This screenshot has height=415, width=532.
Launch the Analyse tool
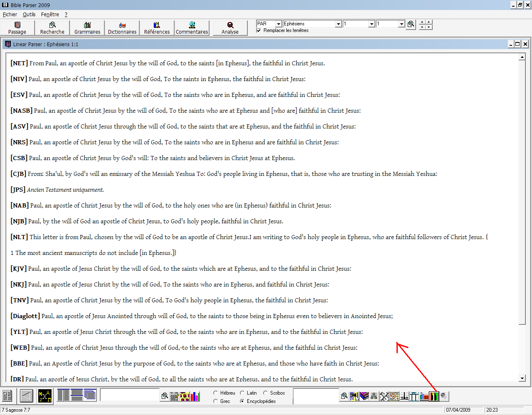(x=230, y=28)
